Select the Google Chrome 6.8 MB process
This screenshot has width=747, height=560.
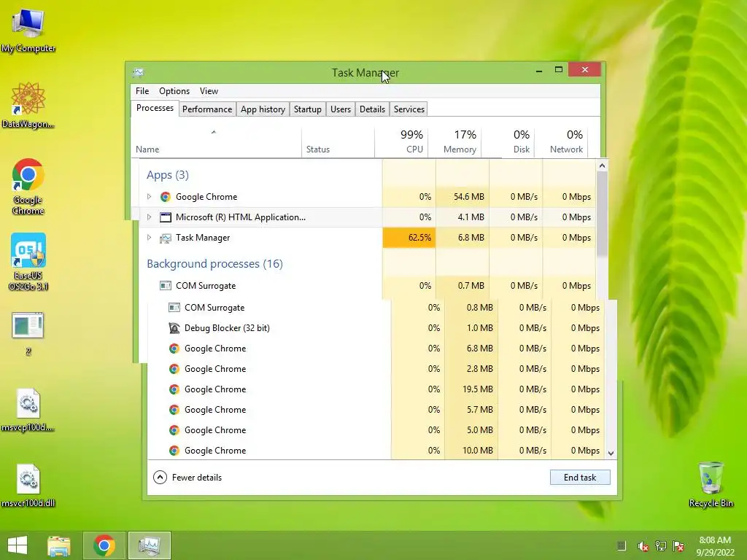[376, 349]
